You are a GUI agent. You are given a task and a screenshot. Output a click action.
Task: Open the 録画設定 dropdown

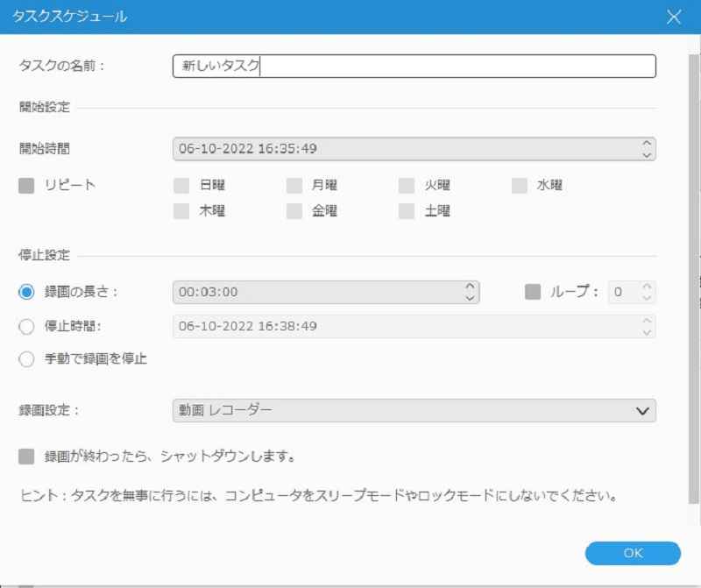pyautogui.click(x=414, y=409)
